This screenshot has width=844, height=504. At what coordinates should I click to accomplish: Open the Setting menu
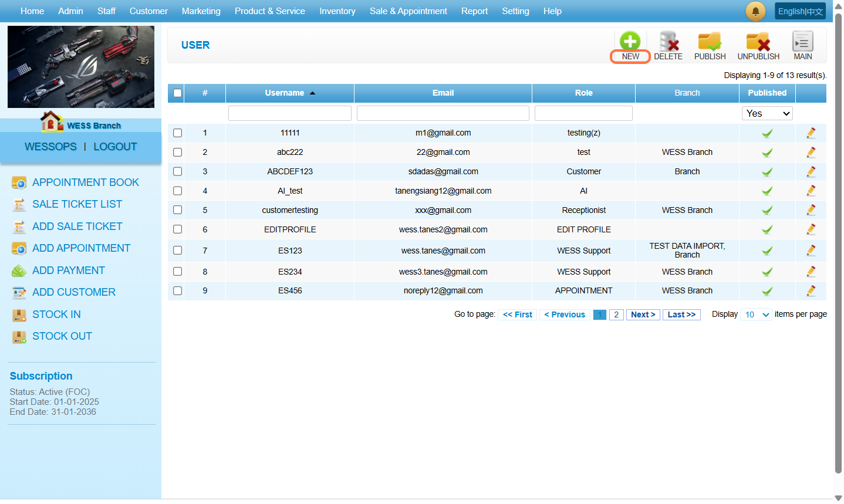click(x=515, y=11)
